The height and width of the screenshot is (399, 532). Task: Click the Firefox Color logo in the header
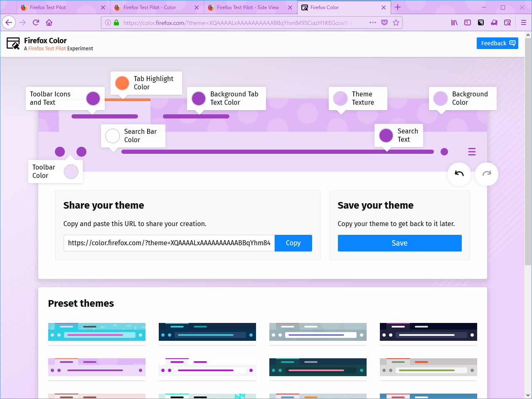(12, 43)
